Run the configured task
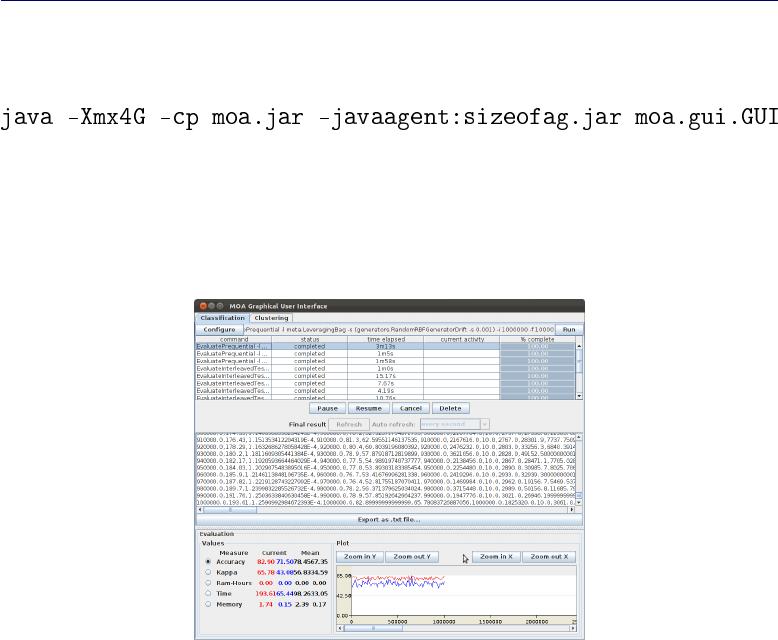This screenshot has width=778, height=640. click(x=569, y=329)
